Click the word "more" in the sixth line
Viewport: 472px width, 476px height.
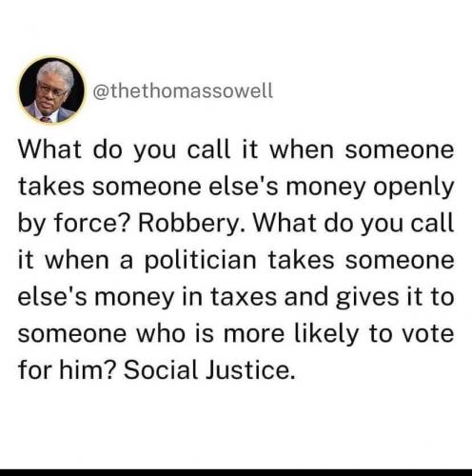(254, 335)
